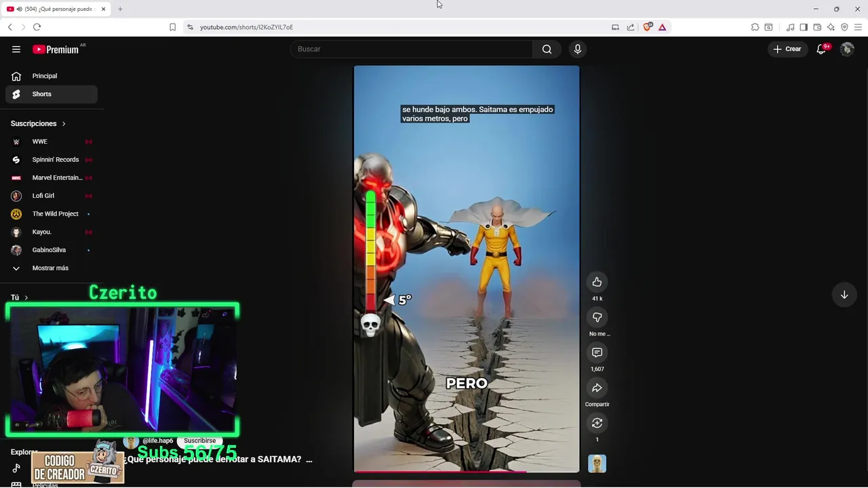This screenshot has width=868, height=488.
Task: Dislike the short with thumbs down
Action: tap(597, 317)
